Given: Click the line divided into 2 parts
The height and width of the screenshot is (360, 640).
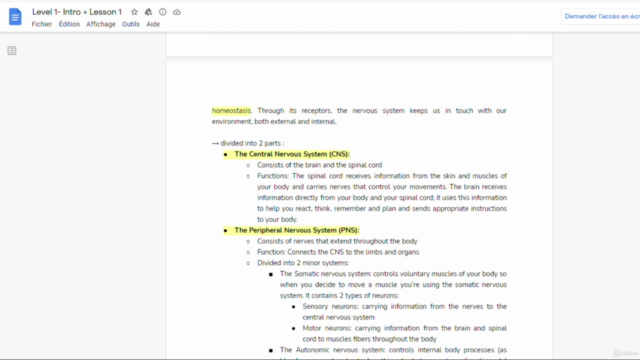Looking at the screenshot, I should 252,143.
